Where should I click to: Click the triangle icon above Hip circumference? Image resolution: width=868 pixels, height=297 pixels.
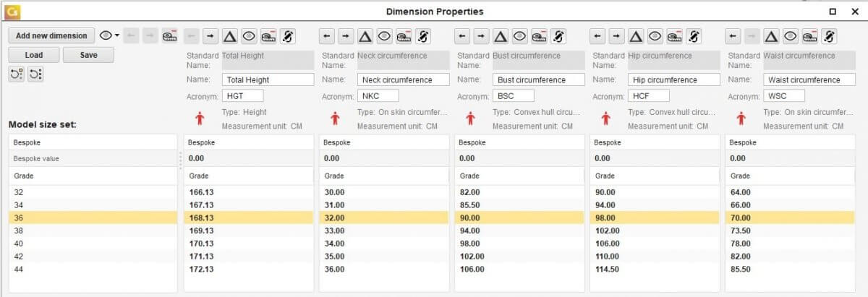pos(636,35)
